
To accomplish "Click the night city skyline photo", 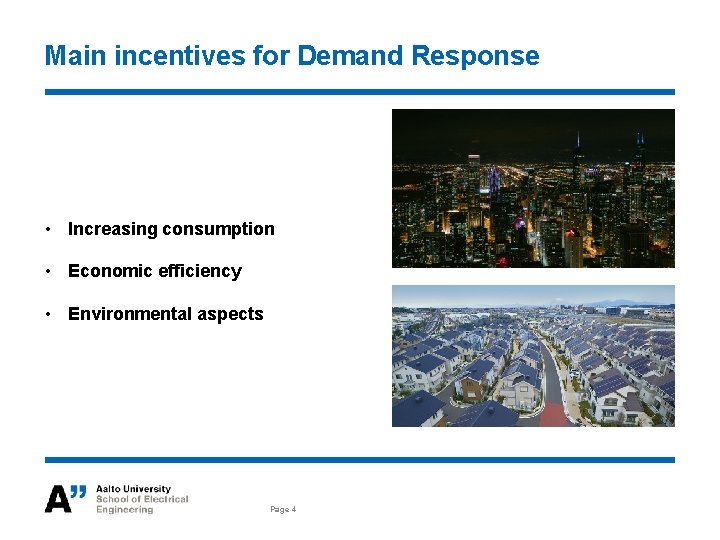I will tap(533, 188).
